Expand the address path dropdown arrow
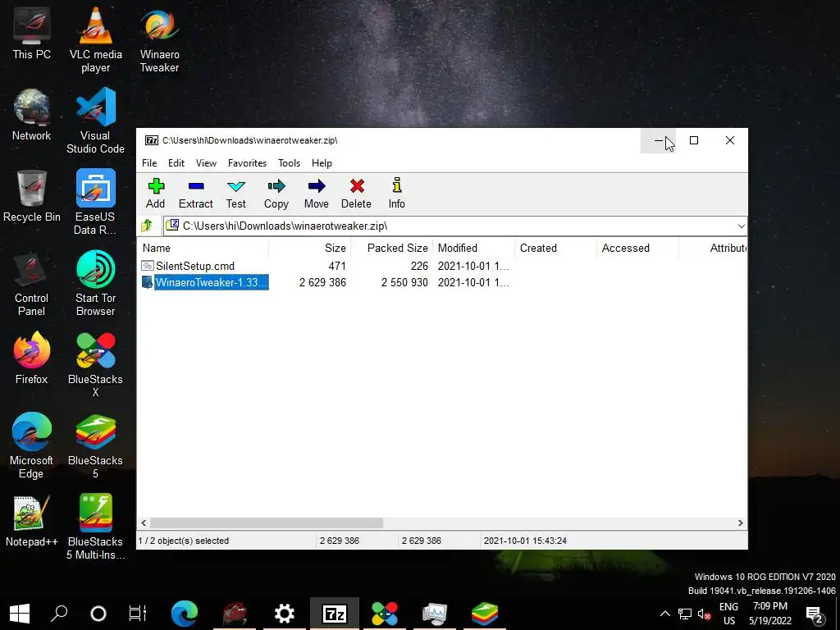The height and width of the screenshot is (630, 840). (741, 226)
